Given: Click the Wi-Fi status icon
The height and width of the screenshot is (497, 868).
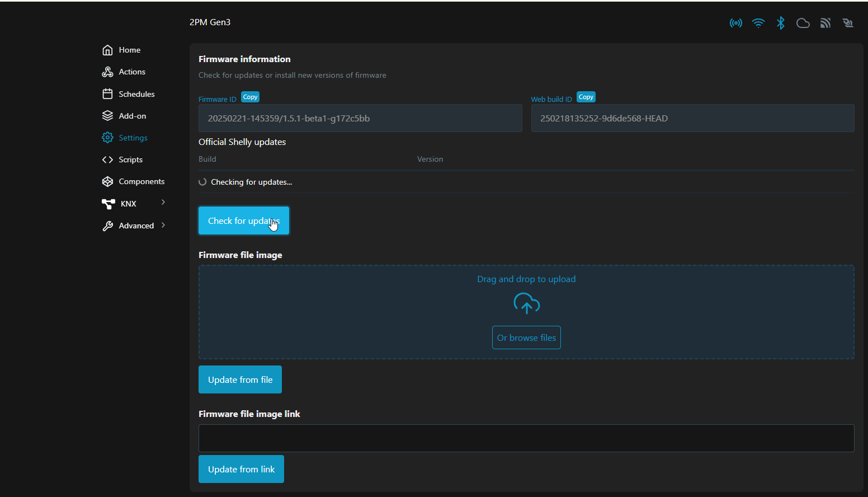Looking at the screenshot, I should 758,23.
